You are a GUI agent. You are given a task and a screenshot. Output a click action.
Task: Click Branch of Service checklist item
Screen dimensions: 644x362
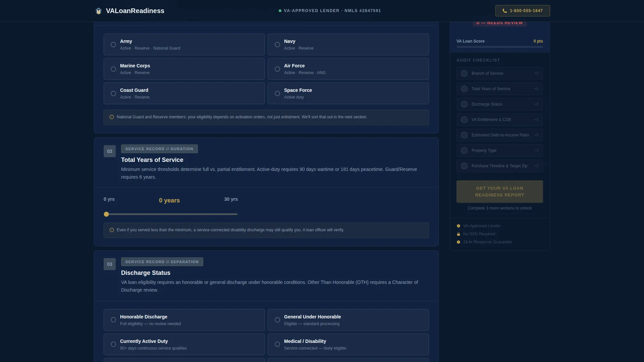(499, 74)
